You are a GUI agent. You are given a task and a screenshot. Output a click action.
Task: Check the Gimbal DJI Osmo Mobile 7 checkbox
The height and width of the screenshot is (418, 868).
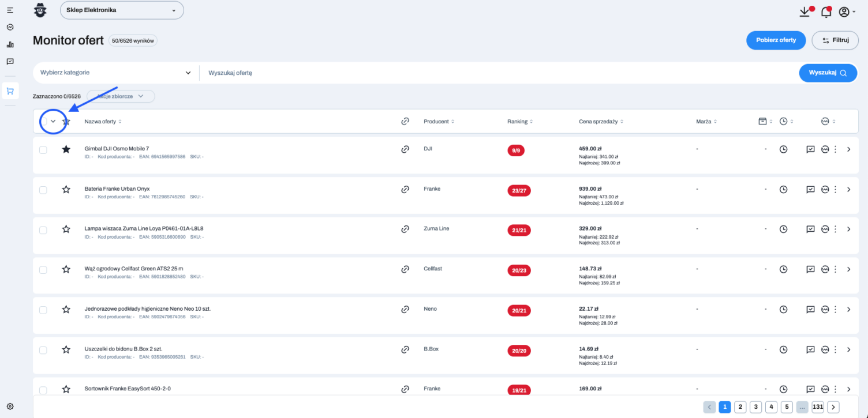(43, 150)
